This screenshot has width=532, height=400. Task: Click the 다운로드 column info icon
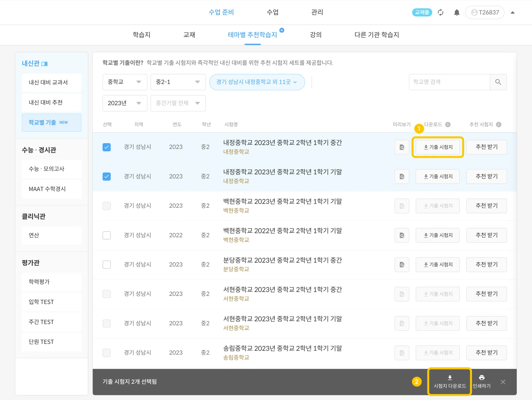tap(448, 125)
